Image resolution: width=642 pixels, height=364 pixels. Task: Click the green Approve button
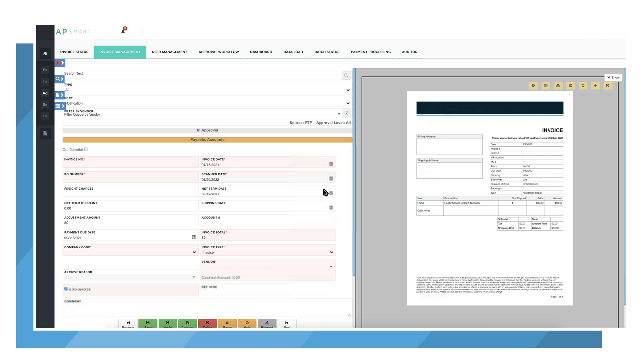(x=188, y=323)
